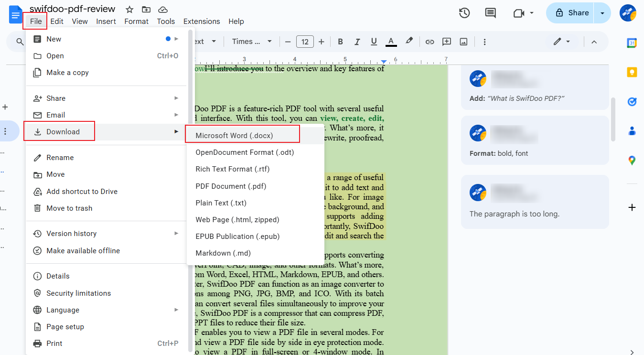
Task: Open Google Calendar side panel
Action: tap(632, 43)
